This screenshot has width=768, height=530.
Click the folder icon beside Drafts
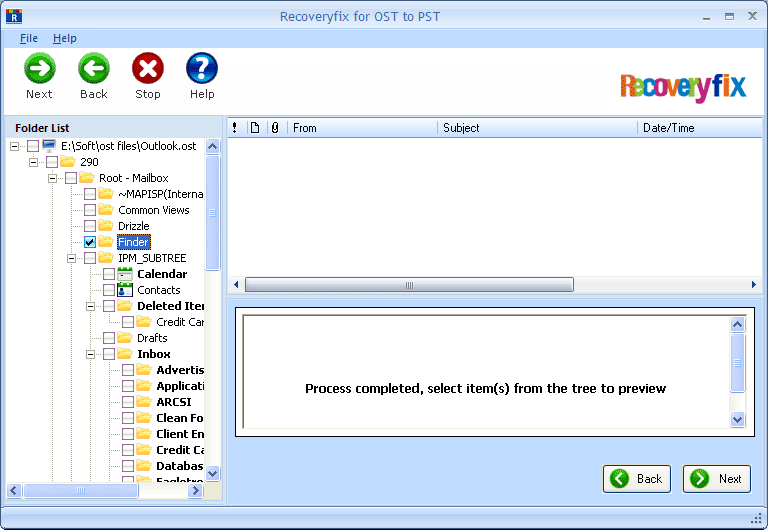[x=124, y=337]
